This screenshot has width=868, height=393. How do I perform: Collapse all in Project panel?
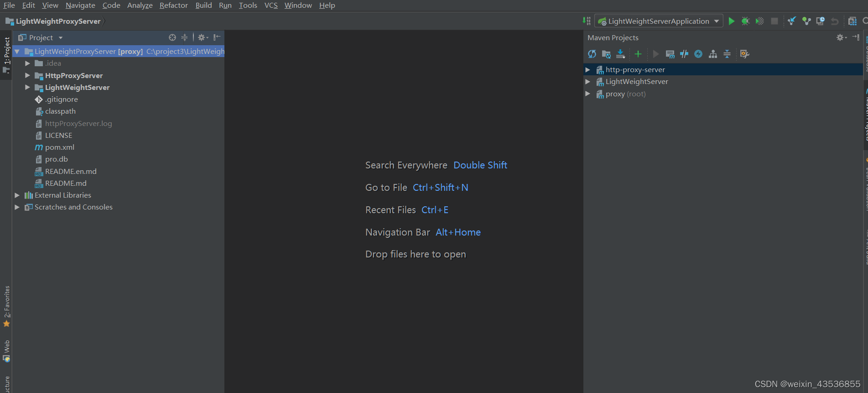pyautogui.click(x=184, y=37)
